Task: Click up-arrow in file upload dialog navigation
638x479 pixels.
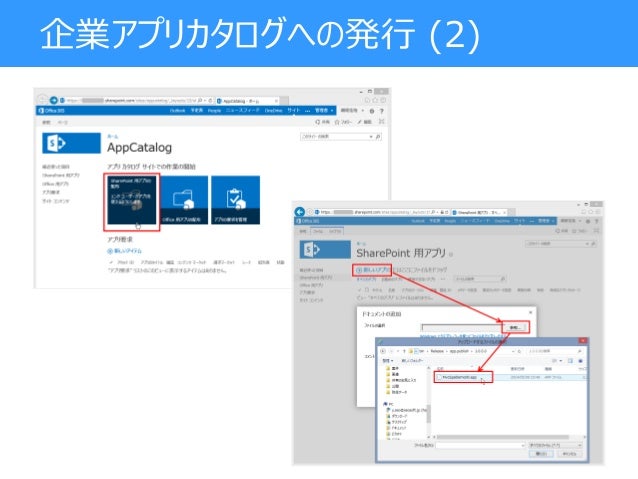Action: pos(404,351)
